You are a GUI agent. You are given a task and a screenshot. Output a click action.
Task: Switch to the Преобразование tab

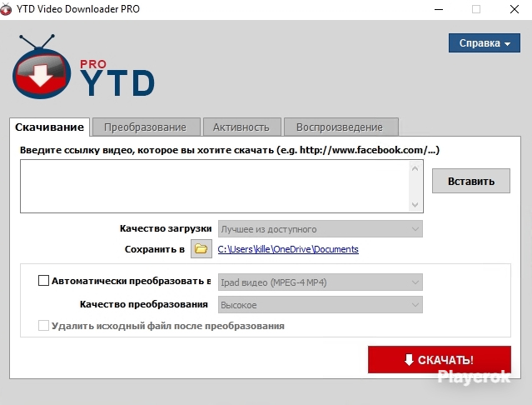point(147,127)
